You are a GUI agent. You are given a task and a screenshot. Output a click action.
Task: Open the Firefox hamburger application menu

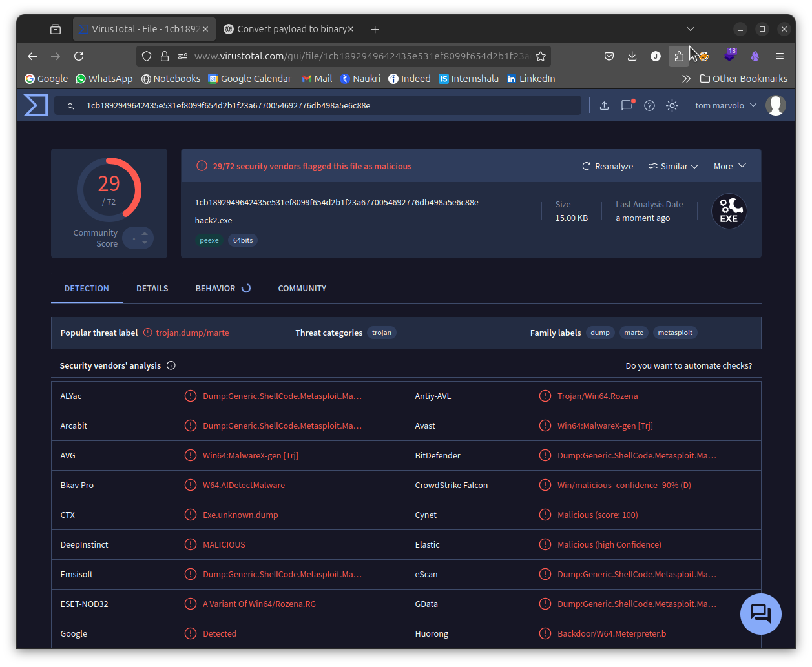click(x=780, y=56)
